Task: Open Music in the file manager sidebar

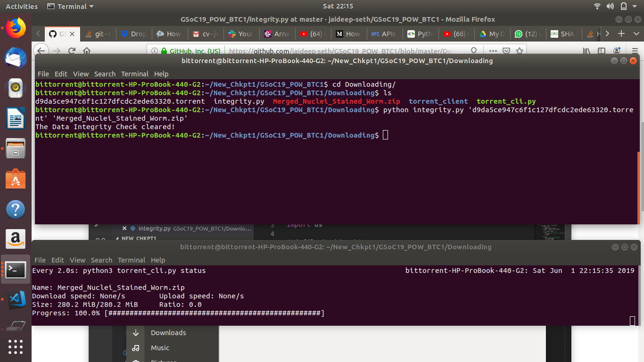Action: coord(160,348)
